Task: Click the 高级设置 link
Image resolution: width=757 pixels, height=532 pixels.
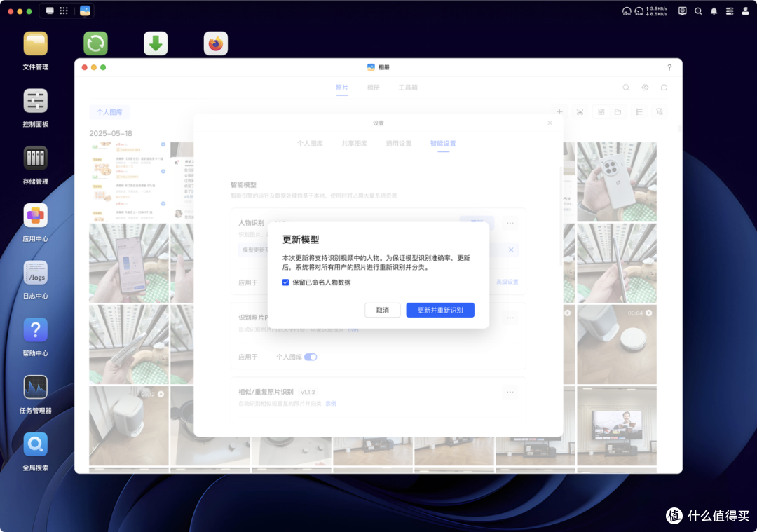Action: click(507, 282)
